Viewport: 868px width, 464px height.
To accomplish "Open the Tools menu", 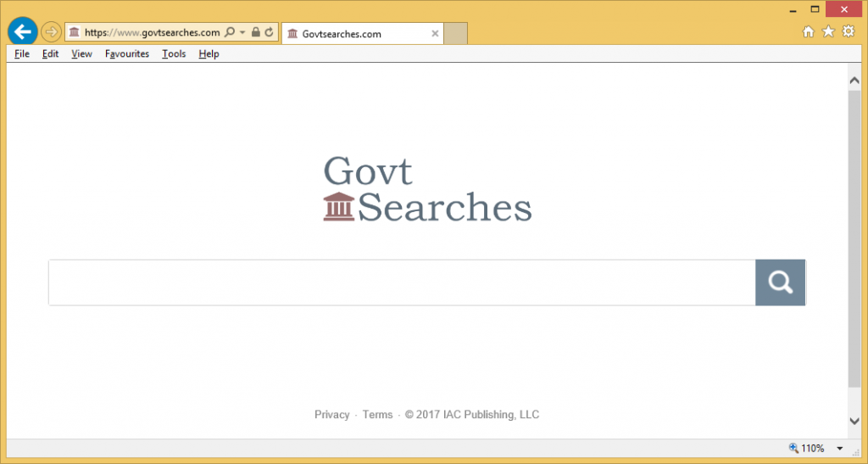I will pyautogui.click(x=174, y=53).
